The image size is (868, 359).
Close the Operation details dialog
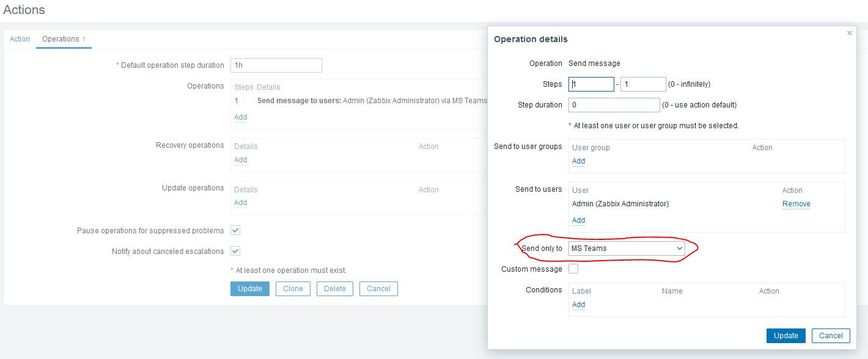(x=849, y=34)
